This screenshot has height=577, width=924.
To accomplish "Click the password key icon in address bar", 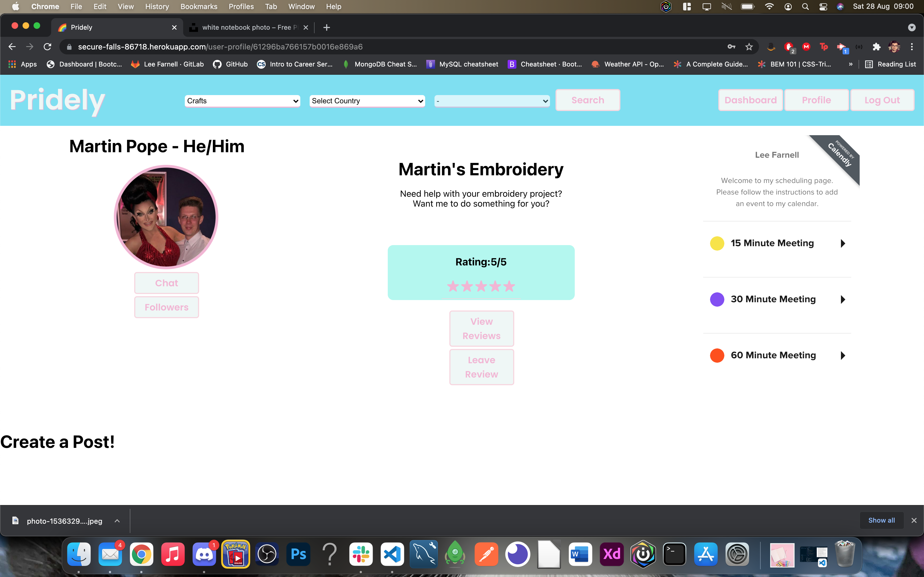I will point(731,46).
